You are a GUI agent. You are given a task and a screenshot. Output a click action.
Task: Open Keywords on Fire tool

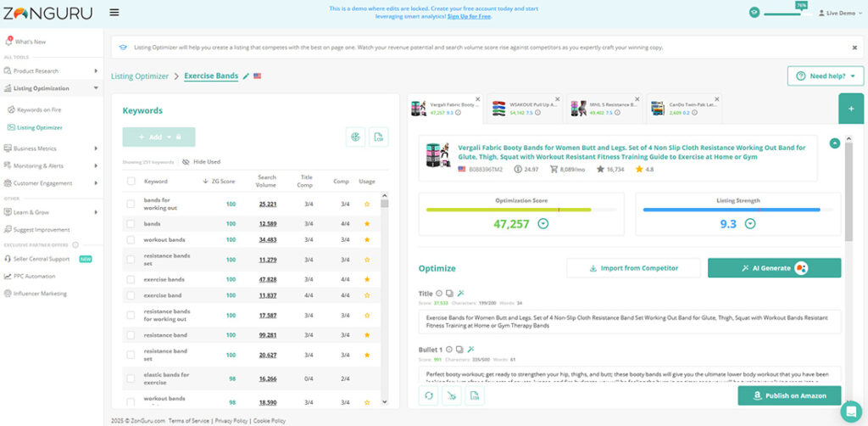pyautogui.click(x=39, y=109)
